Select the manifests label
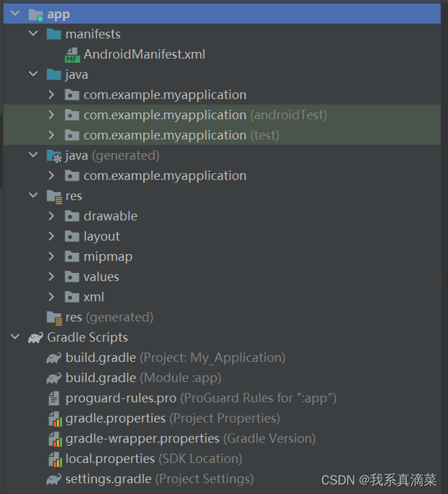Image resolution: width=448 pixels, height=494 pixels. pyautogui.click(x=93, y=34)
